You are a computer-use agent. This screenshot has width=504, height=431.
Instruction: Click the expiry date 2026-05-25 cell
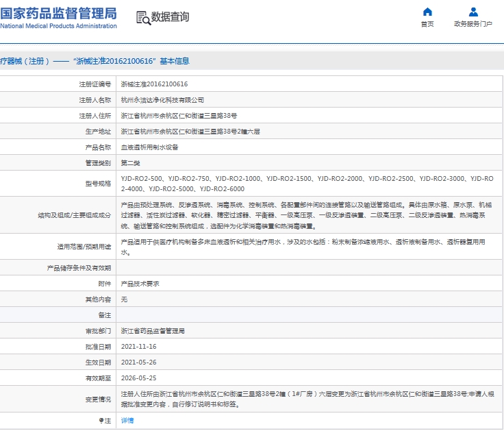pos(309,378)
